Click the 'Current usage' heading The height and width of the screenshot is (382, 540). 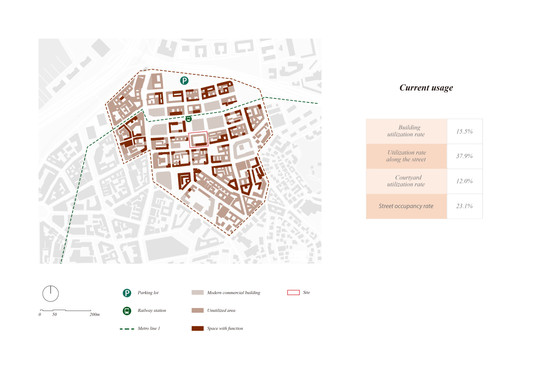coord(426,88)
